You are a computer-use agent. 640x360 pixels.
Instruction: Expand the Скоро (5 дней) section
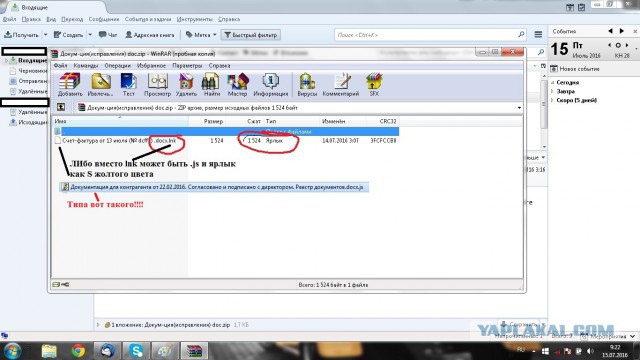pyautogui.click(x=553, y=100)
